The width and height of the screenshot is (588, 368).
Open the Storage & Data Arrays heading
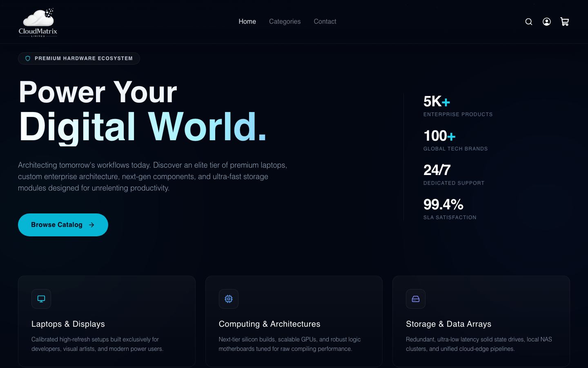coord(448,324)
